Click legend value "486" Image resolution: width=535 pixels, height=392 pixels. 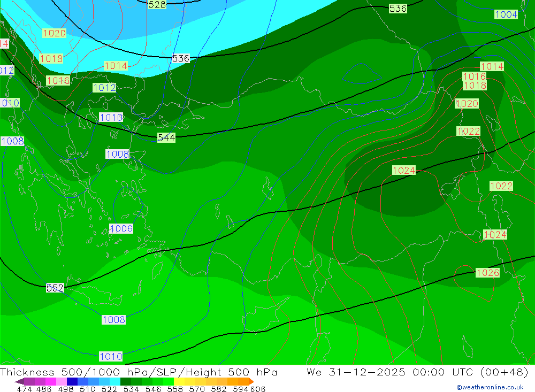(44, 389)
